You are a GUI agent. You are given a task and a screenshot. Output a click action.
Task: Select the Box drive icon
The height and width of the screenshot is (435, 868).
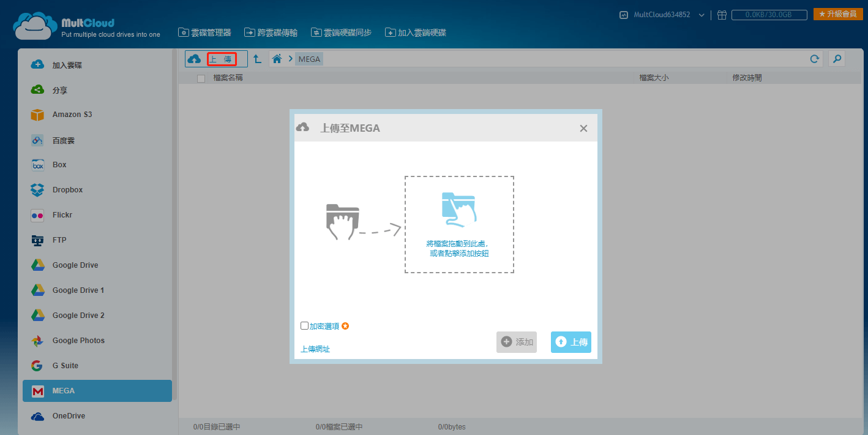click(37, 165)
